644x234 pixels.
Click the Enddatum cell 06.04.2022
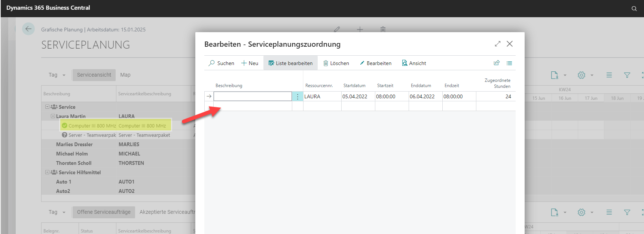point(425,96)
